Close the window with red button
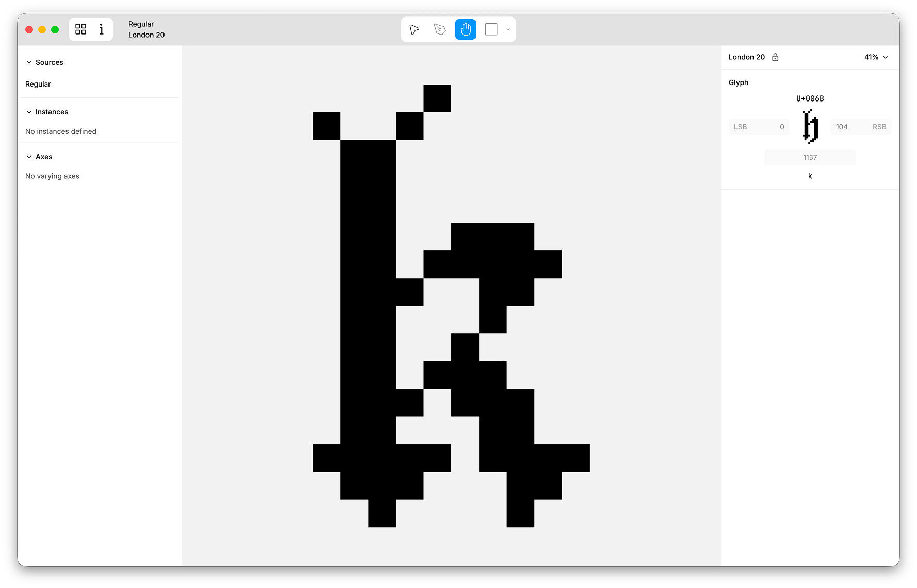The image size is (917, 588). [x=29, y=30]
